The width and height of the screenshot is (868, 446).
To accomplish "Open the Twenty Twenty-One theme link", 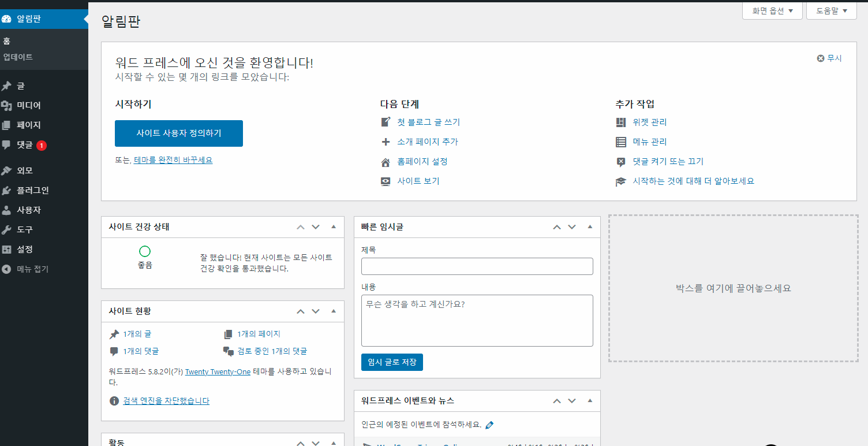I will point(218,372).
